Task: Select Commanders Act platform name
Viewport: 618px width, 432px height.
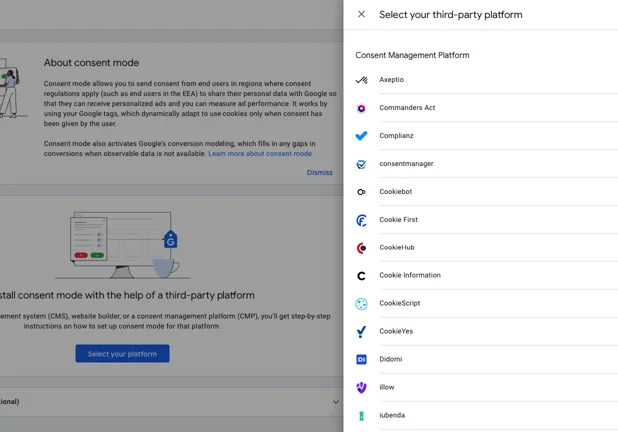Action: pyautogui.click(x=407, y=108)
